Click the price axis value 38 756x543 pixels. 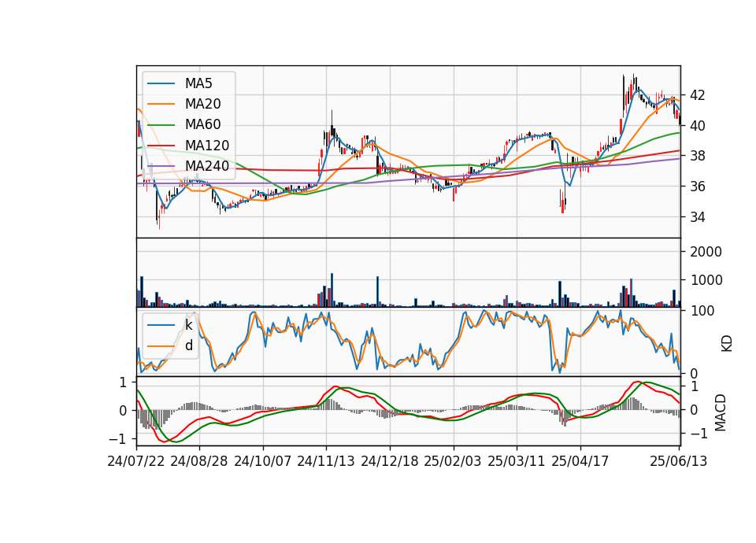697,156
